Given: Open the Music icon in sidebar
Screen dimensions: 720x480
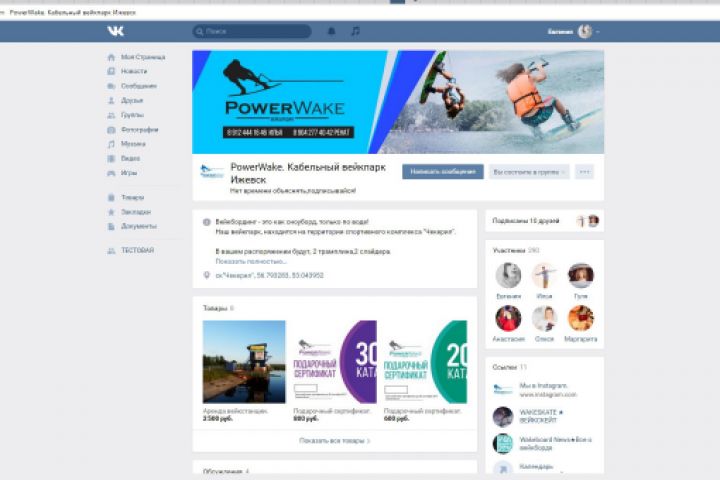Looking at the screenshot, I should click(111, 144).
